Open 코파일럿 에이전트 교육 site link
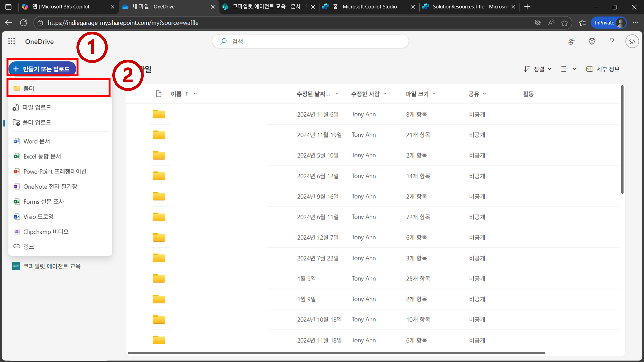The width and height of the screenshot is (644, 362). tap(52, 266)
